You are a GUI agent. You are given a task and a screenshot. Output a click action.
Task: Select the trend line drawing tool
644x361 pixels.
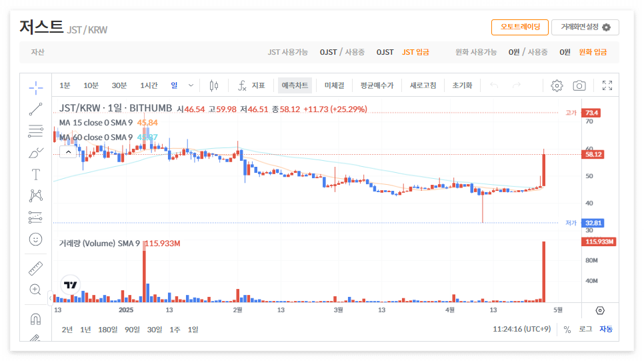(x=36, y=109)
